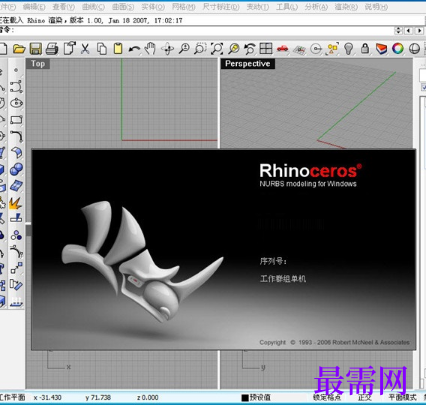Open a file with the folder icon
This screenshot has height=412, width=426.
(x=19, y=49)
